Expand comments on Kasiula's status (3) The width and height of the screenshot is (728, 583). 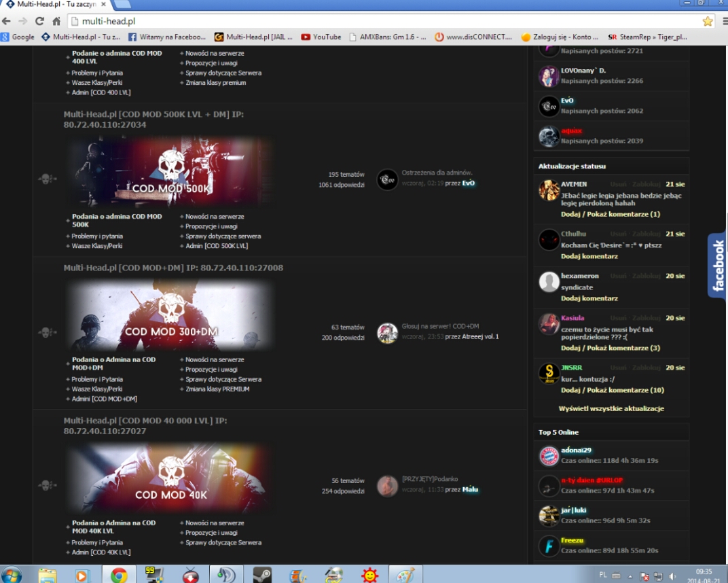coord(610,348)
